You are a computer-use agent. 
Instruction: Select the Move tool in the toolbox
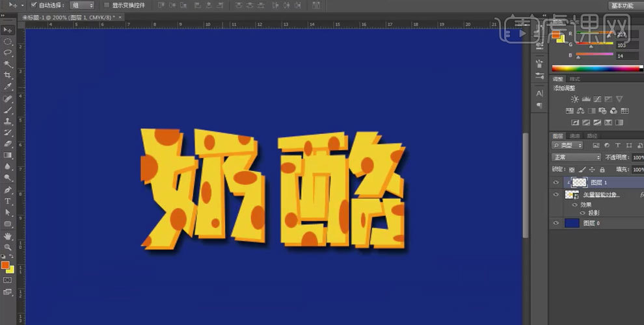coord(8,31)
